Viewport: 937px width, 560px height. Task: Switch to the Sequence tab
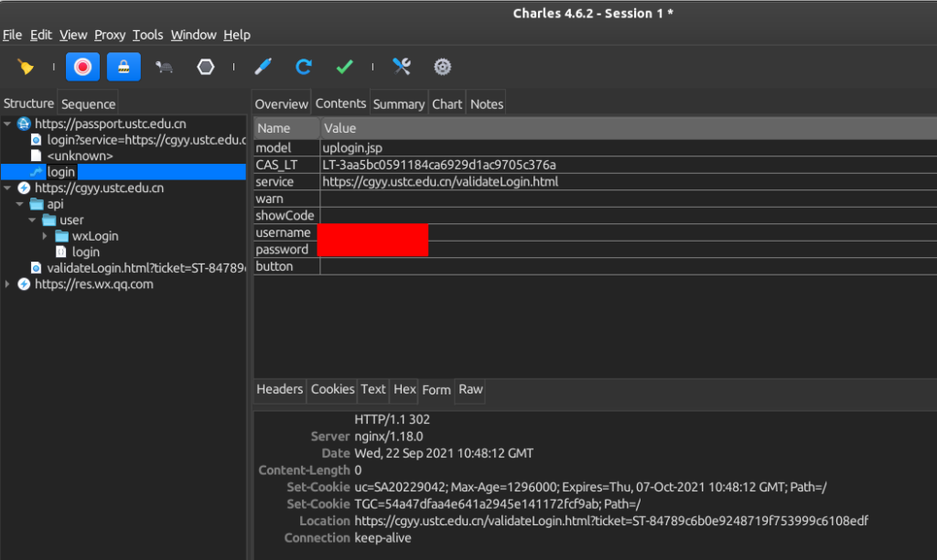(x=88, y=104)
